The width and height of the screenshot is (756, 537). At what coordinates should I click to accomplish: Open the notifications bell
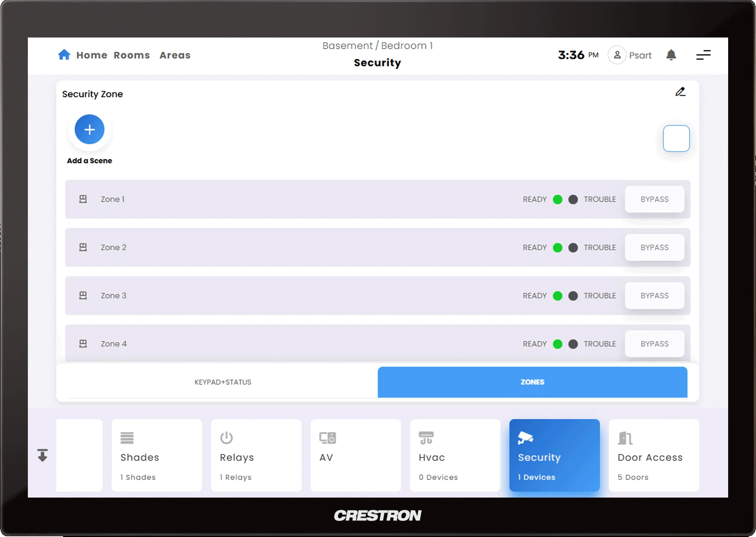coord(671,55)
